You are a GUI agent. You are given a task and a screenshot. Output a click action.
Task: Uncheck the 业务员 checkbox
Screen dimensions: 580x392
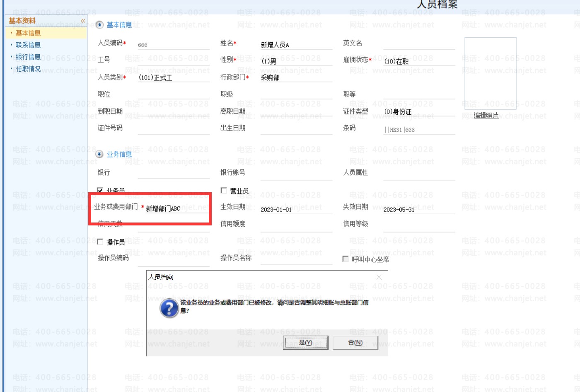[x=100, y=190]
